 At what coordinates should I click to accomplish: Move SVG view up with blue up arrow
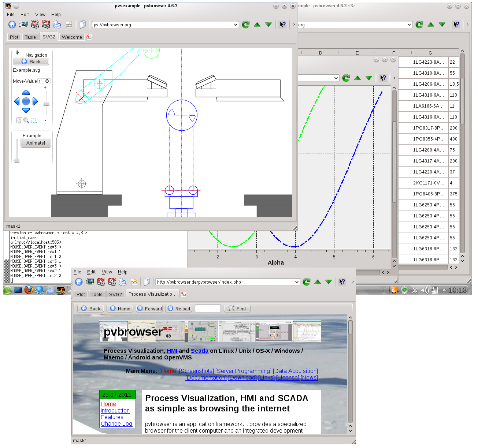[x=26, y=92]
